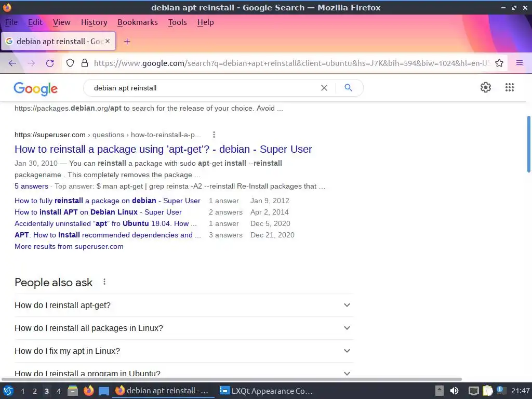This screenshot has height=399, width=532.
Task: Switch to virtual desktop 4
Action: coord(59,391)
